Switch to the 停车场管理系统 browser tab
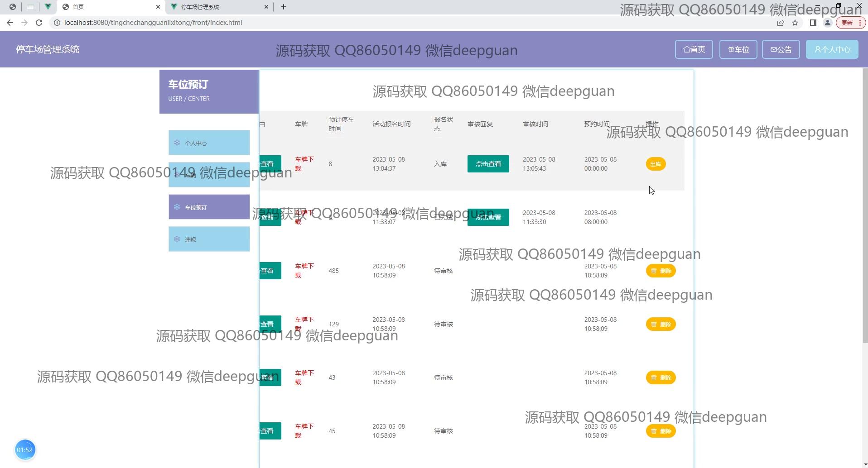 point(219,7)
